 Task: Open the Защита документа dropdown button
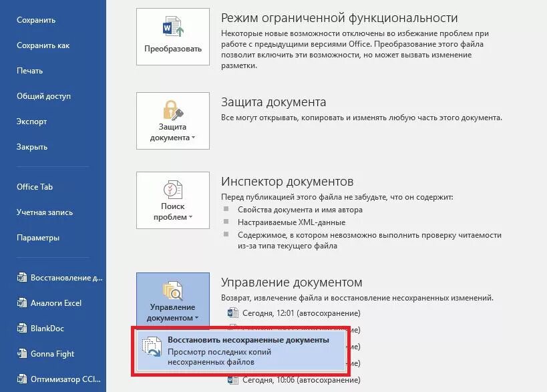pyautogui.click(x=173, y=121)
